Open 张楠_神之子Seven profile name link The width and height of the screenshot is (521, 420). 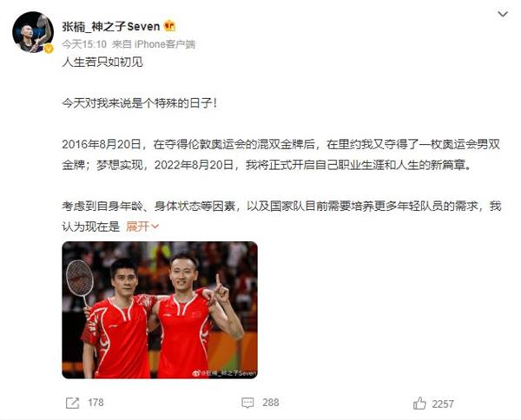click(x=111, y=26)
